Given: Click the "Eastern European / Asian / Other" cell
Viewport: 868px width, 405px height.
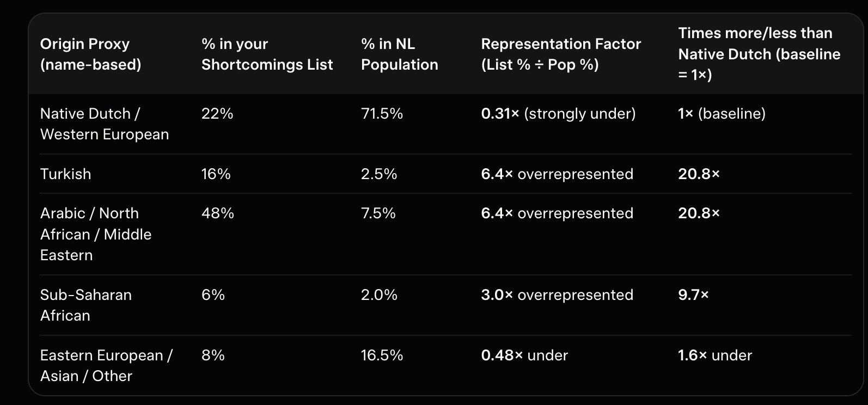Looking at the screenshot, I should click(x=106, y=366).
